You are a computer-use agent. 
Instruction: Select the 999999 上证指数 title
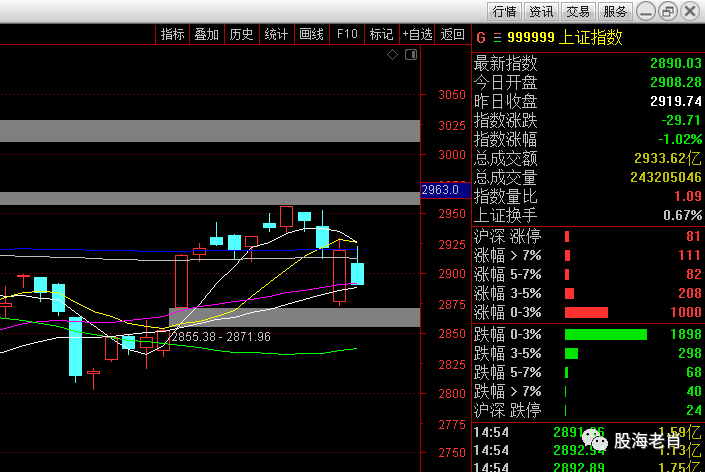[x=565, y=37]
